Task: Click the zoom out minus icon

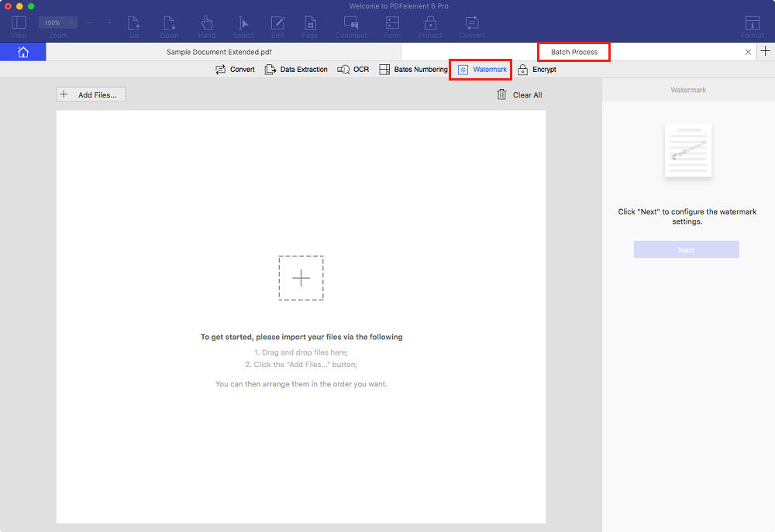Action: click(90, 22)
